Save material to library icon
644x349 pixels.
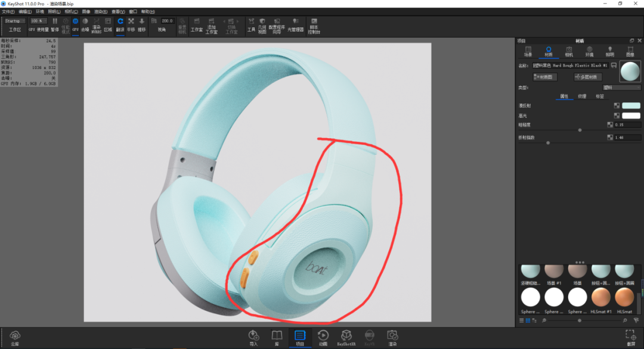pyautogui.click(x=614, y=66)
